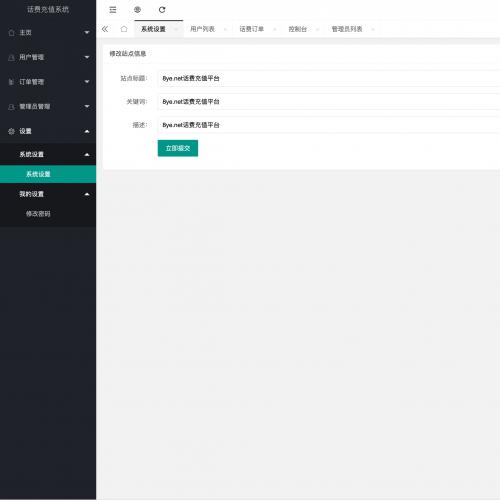The image size is (500, 500).
Task: Open the 控制台 tab
Action: [x=298, y=29]
